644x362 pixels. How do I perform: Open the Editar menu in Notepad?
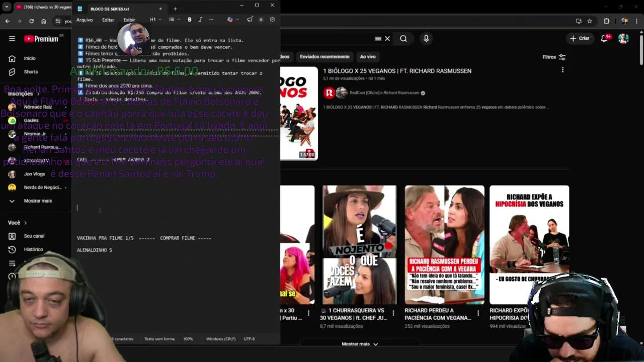pos(108,20)
